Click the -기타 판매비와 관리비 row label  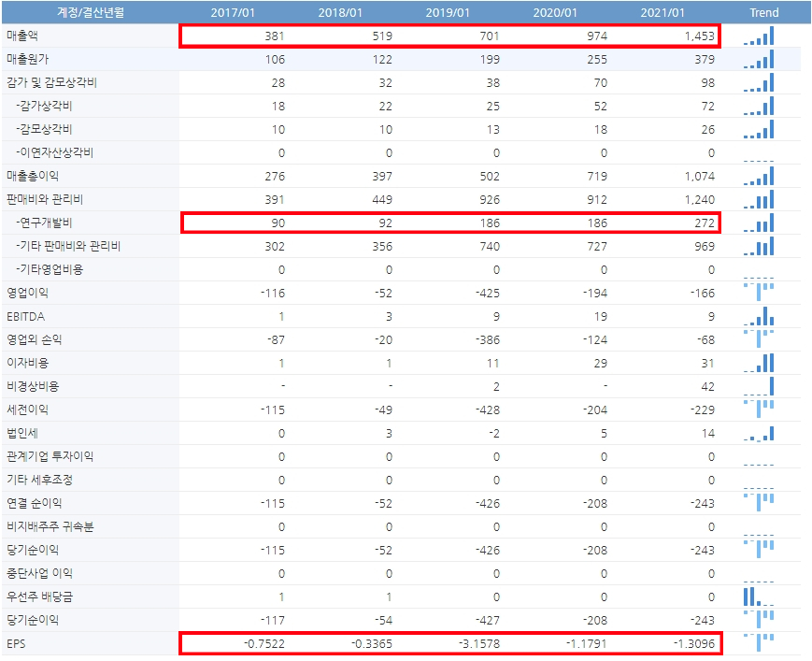click(68, 246)
